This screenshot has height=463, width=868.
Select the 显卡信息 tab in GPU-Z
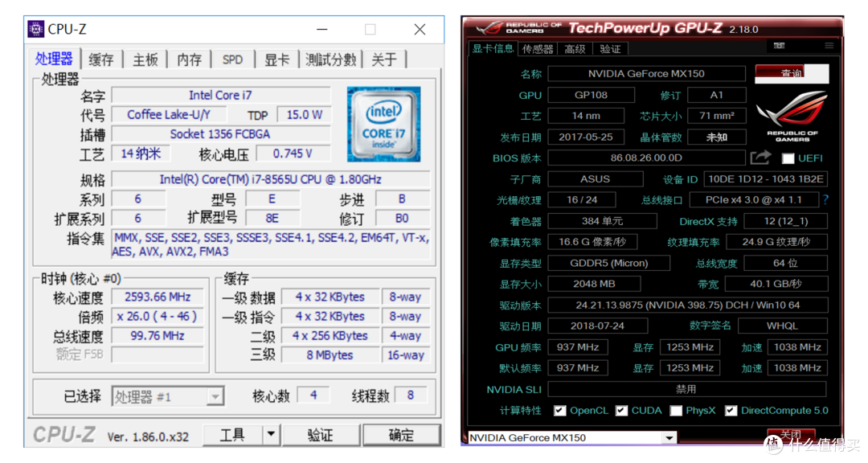(x=493, y=49)
